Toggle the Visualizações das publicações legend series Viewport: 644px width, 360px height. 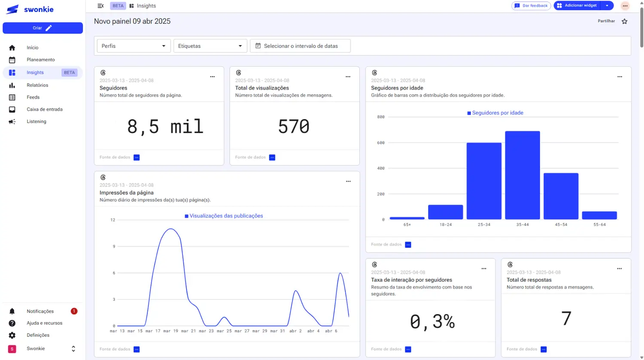pyautogui.click(x=224, y=216)
